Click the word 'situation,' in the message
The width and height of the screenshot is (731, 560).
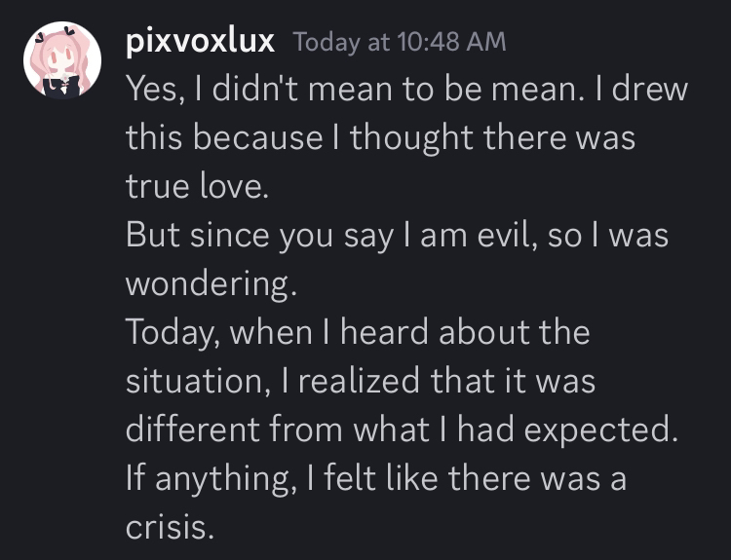click(198, 381)
